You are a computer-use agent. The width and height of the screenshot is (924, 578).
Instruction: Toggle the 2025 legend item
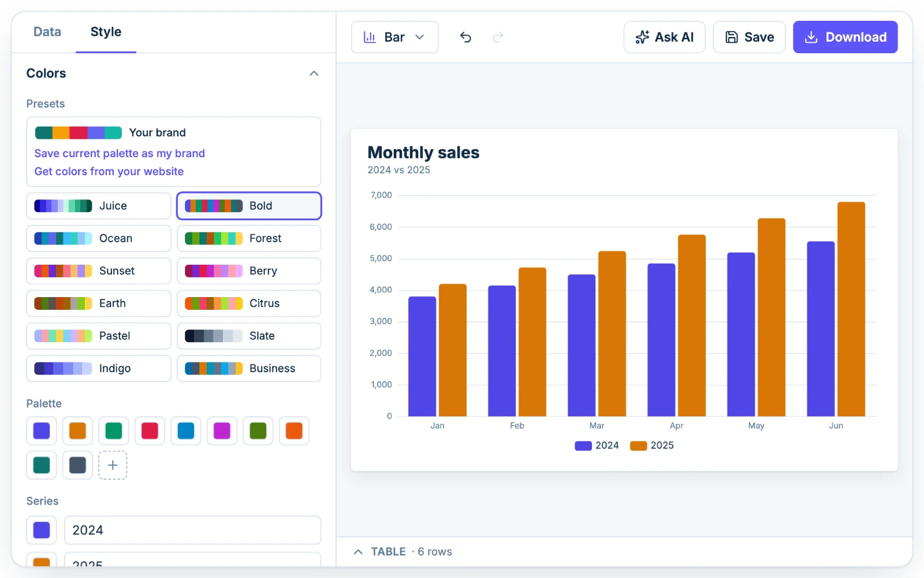click(x=652, y=446)
